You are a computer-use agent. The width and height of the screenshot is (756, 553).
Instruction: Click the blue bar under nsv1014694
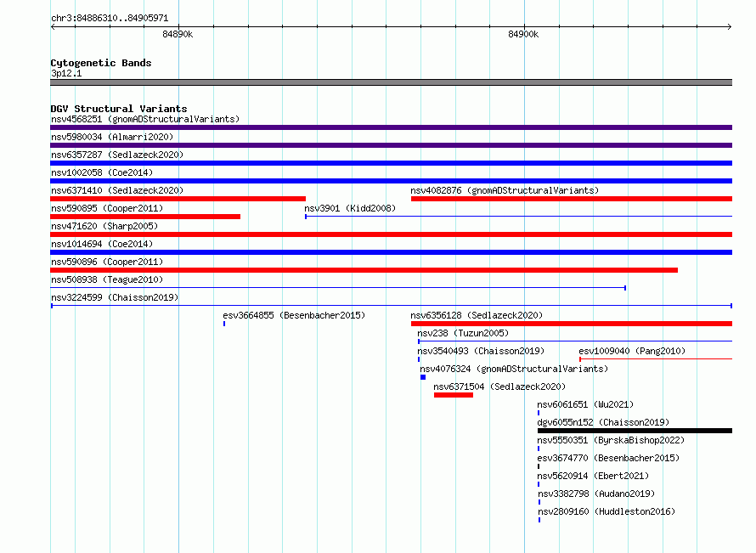[391, 252]
